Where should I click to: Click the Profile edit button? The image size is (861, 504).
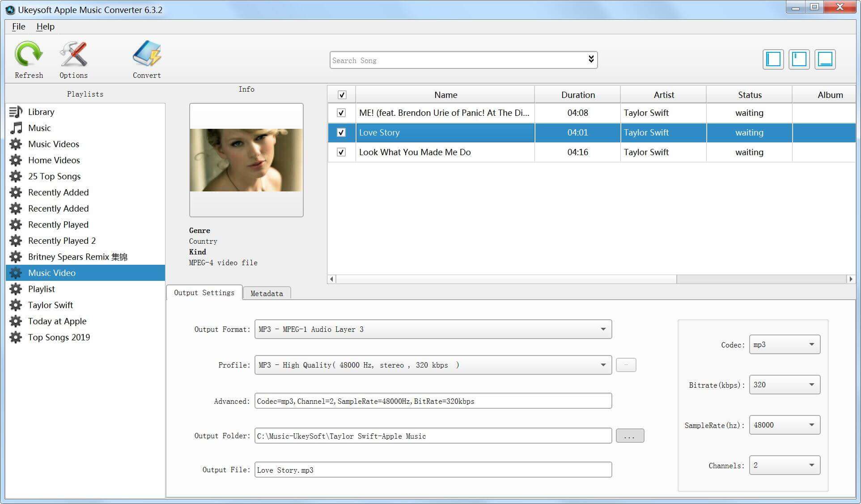coord(626,365)
